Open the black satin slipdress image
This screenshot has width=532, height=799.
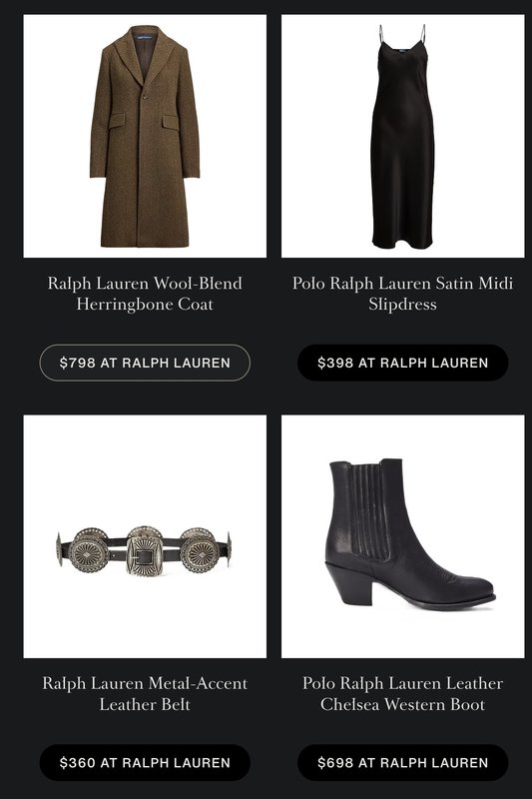point(402,136)
